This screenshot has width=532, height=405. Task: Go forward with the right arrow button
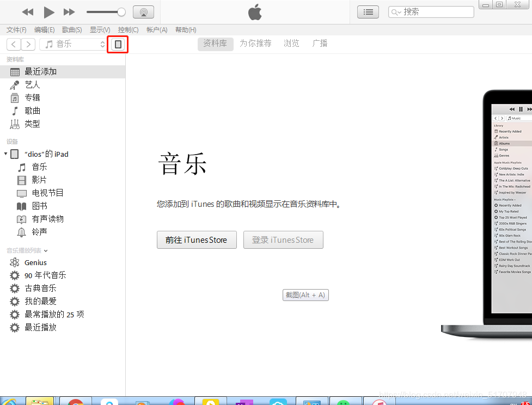28,44
